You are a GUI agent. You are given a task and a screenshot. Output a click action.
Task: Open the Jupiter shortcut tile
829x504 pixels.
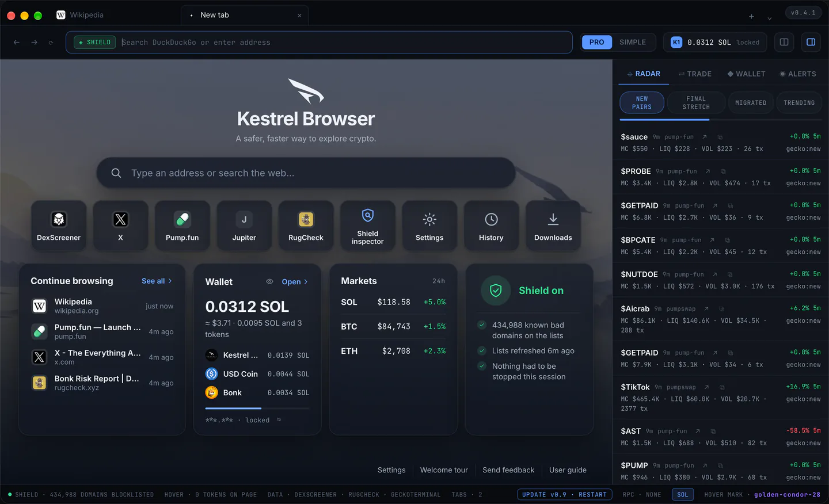click(x=244, y=226)
